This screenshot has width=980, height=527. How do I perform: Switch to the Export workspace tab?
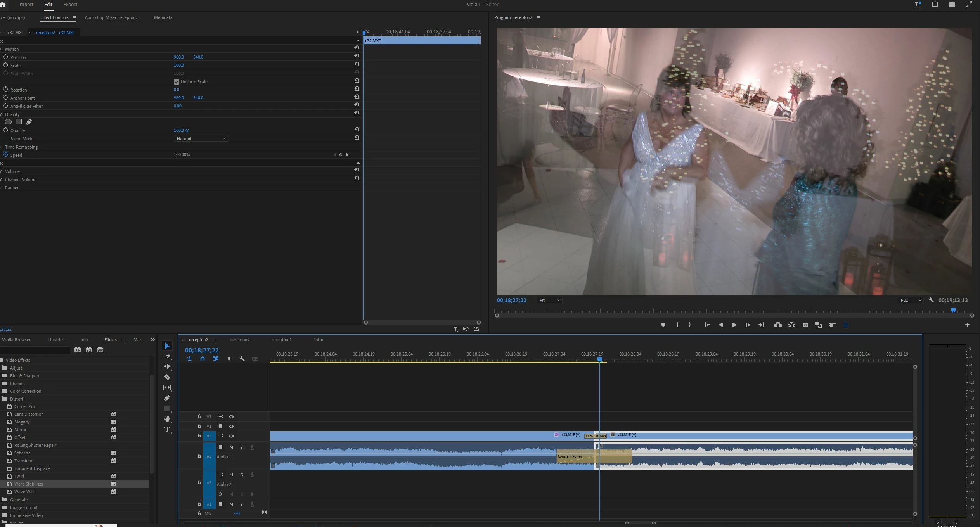pyautogui.click(x=70, y=5)
